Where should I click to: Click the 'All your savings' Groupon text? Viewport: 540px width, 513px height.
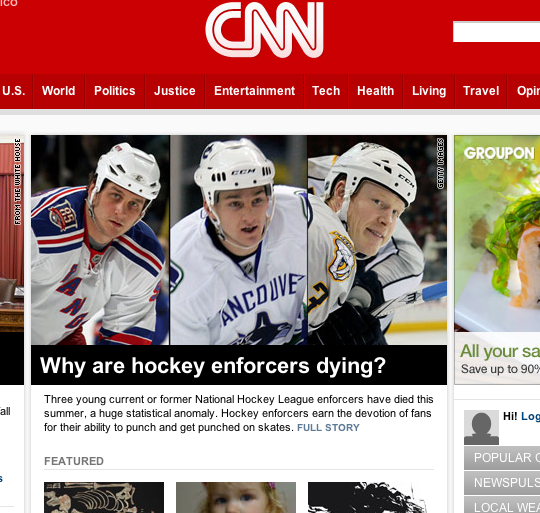pyautogui.click(x=500, y=352)
